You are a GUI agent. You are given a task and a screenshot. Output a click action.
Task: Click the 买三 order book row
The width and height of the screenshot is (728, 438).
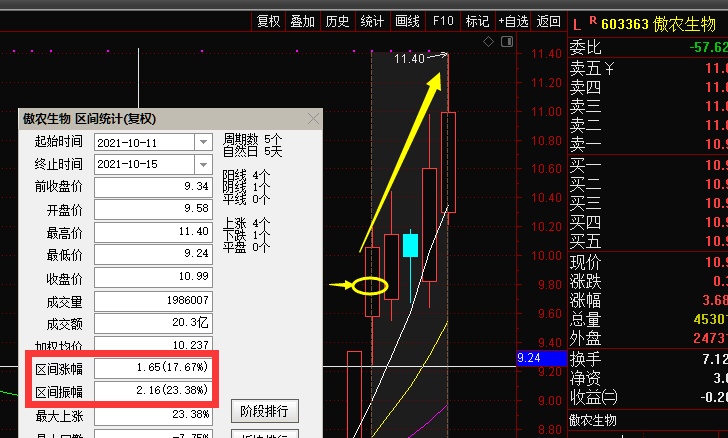[648, 203]
